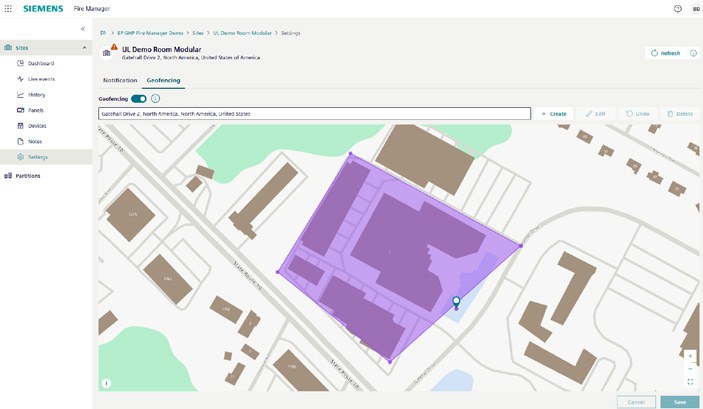Open Panels in the sidebar

[x=36, y=110]
